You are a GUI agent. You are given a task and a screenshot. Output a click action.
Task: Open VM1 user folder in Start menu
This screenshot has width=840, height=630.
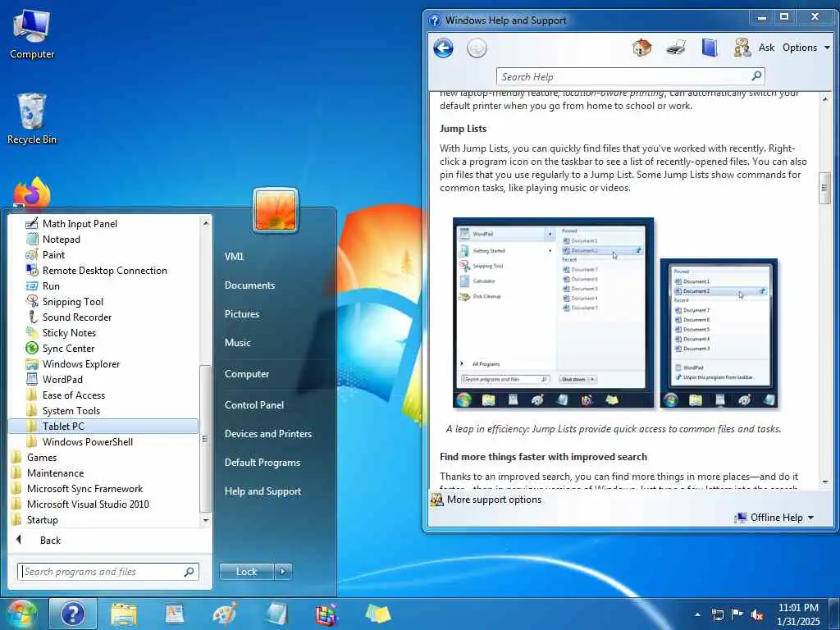234,256
